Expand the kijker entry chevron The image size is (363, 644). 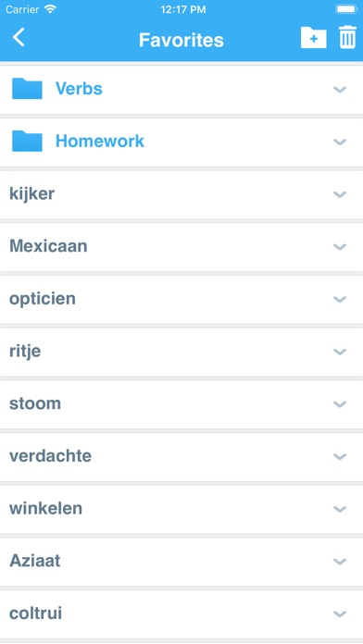pyautogui.click(x=340, y=194)
